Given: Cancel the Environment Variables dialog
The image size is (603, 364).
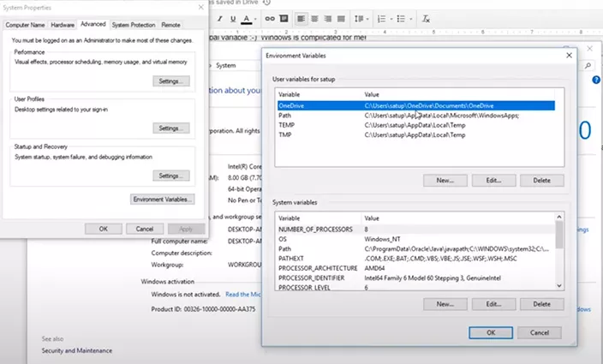Looking at the screenshot, I should [539, 332].
